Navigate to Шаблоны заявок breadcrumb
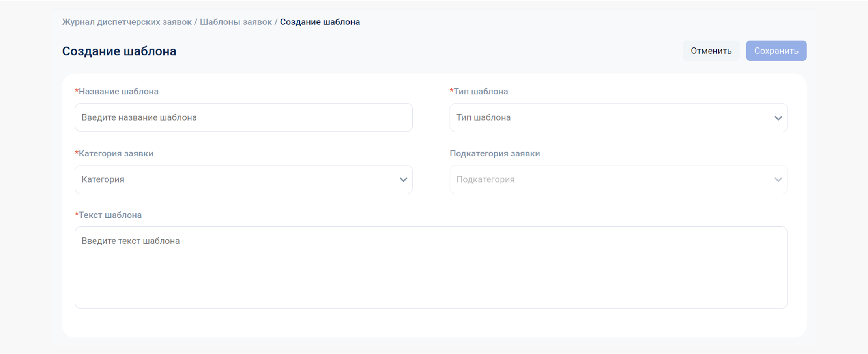This screenshot has width=868, height=354. [x=236, y=22]
